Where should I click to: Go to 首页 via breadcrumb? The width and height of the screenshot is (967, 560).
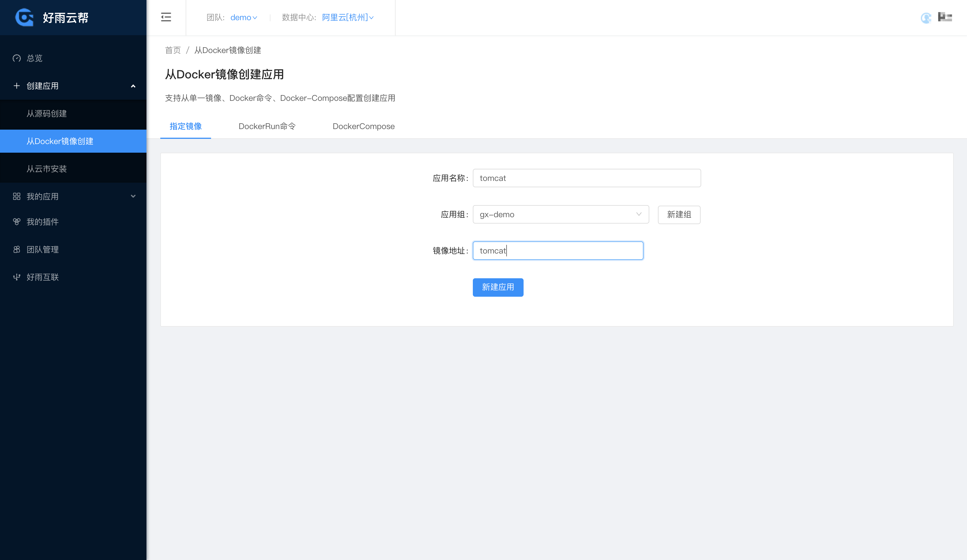point(173,50)
